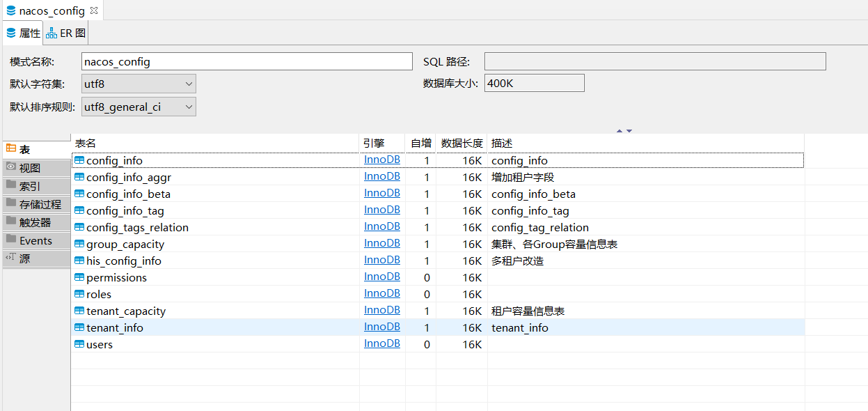Open the Triggers folder icon
868x411 pixels.
[x=11, y=222]
